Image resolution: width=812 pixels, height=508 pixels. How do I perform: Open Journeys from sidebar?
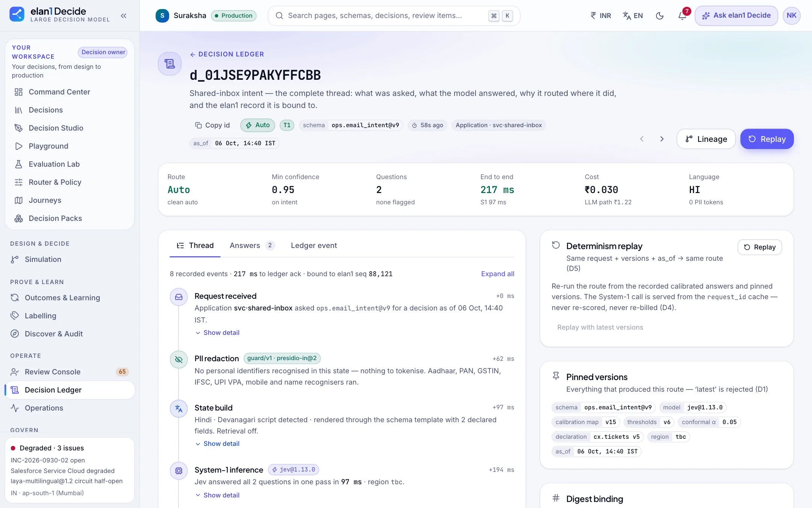(x=70, y=201)
